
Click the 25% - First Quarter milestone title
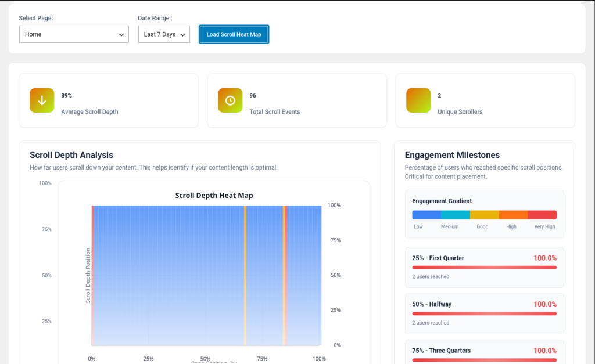click(x=438, y=258)
